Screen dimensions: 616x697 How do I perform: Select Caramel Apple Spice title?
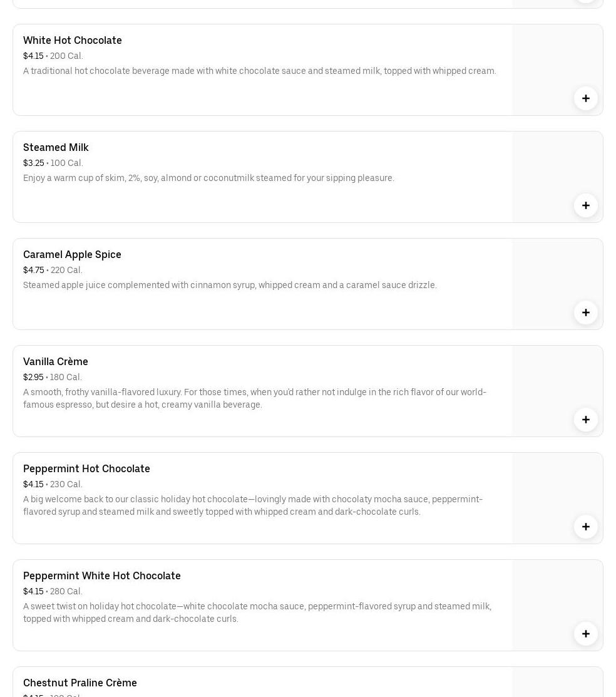coord(72,254)
